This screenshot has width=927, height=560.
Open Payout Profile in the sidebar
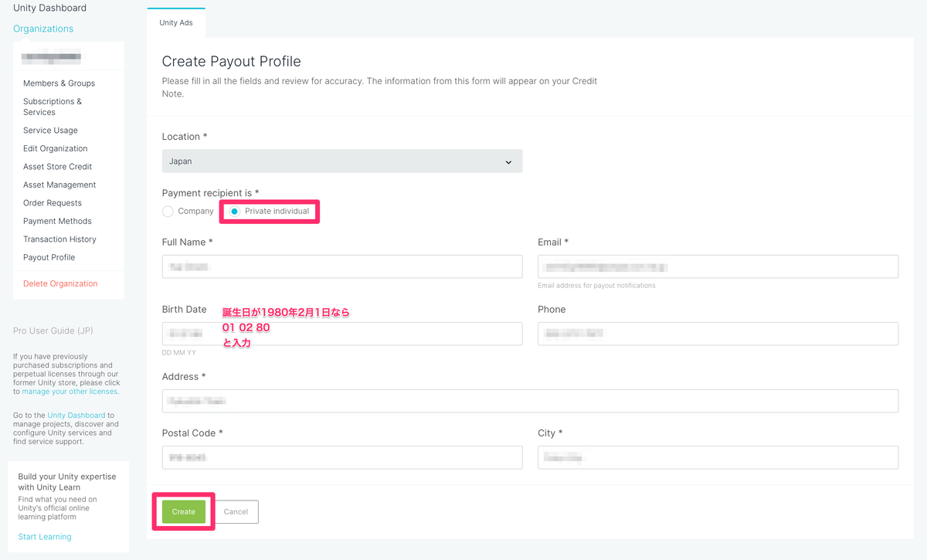point(49,257)
